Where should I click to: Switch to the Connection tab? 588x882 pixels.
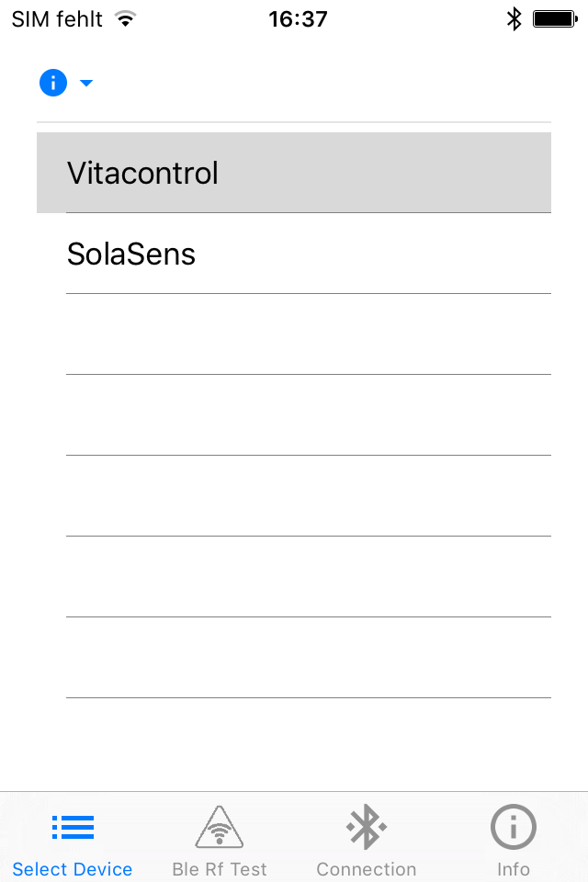(x=366, y=841)
